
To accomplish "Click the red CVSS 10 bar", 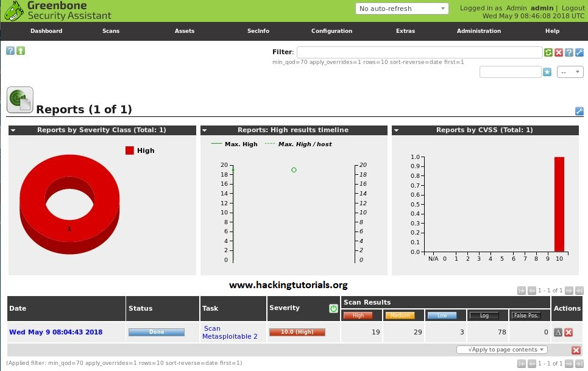I will click(x=559, y=204).
